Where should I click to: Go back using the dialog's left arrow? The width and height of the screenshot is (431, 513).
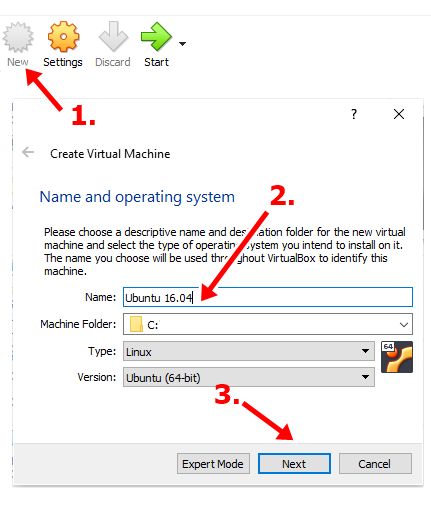pos(28,152)
